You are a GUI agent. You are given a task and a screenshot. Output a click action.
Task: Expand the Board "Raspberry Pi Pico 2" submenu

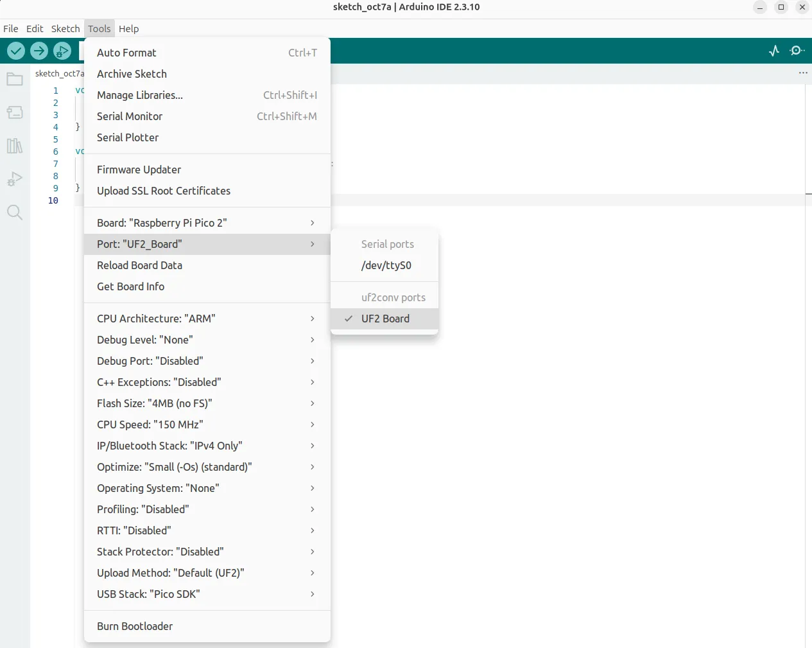(x=207, y=223)
